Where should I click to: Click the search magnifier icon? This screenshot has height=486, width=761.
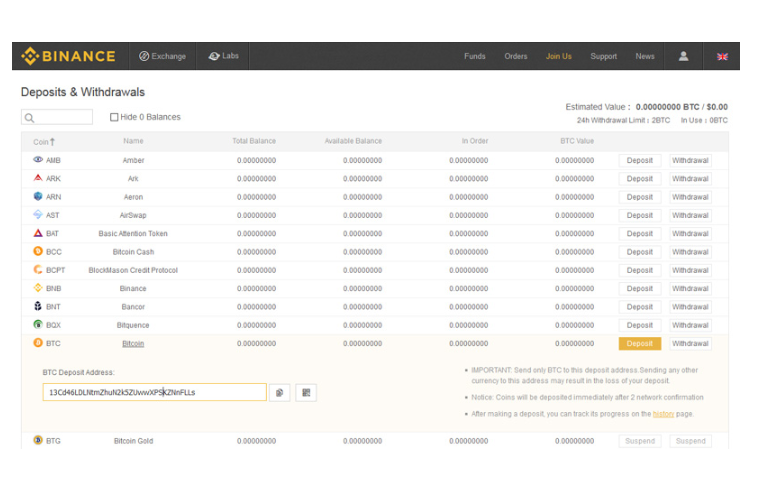(x=30, y=117)
